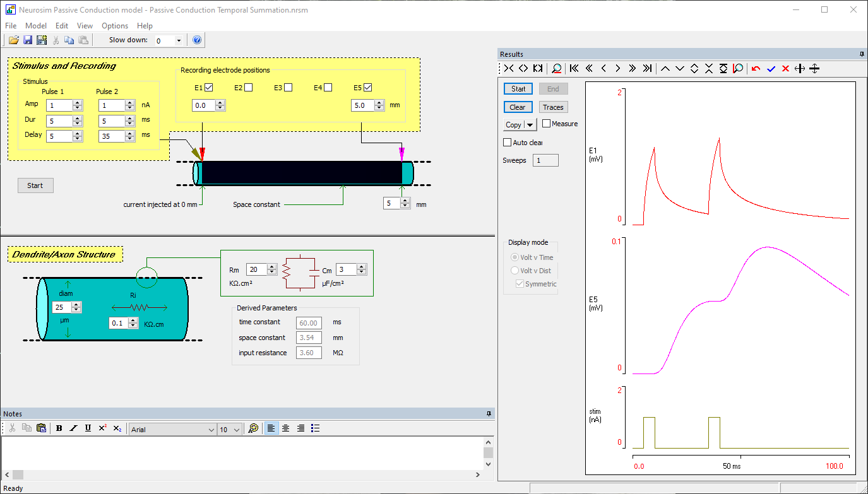The height and width of the screenshot is (494, 868).
Task: Click the blue Help question-mark icon
Action: tap(196, 40)
